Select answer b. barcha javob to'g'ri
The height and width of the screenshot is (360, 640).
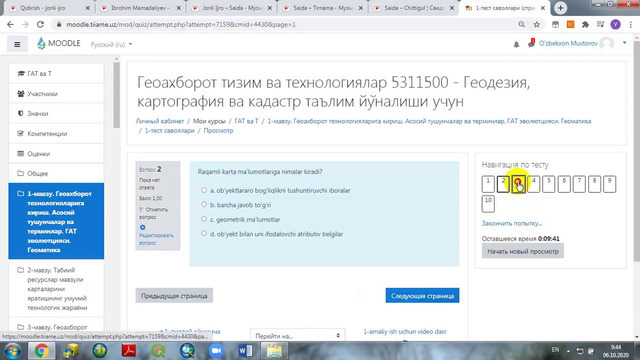[204, 204]
